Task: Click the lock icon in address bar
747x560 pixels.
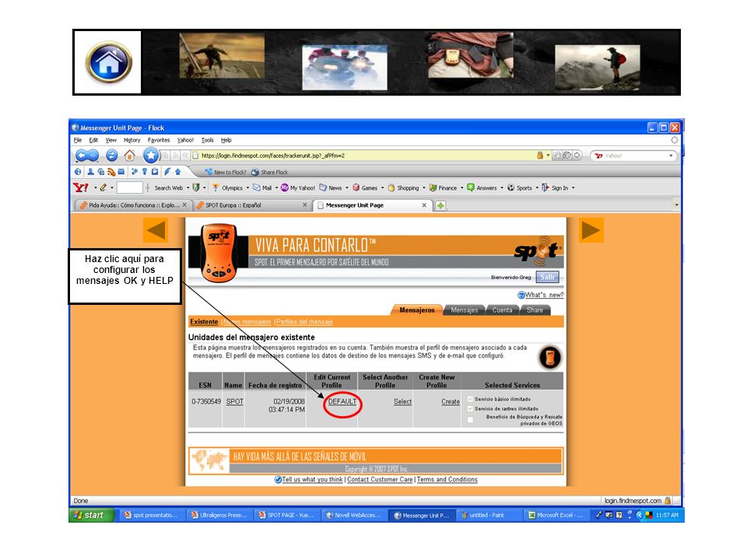Action: [x=540, y=156]
